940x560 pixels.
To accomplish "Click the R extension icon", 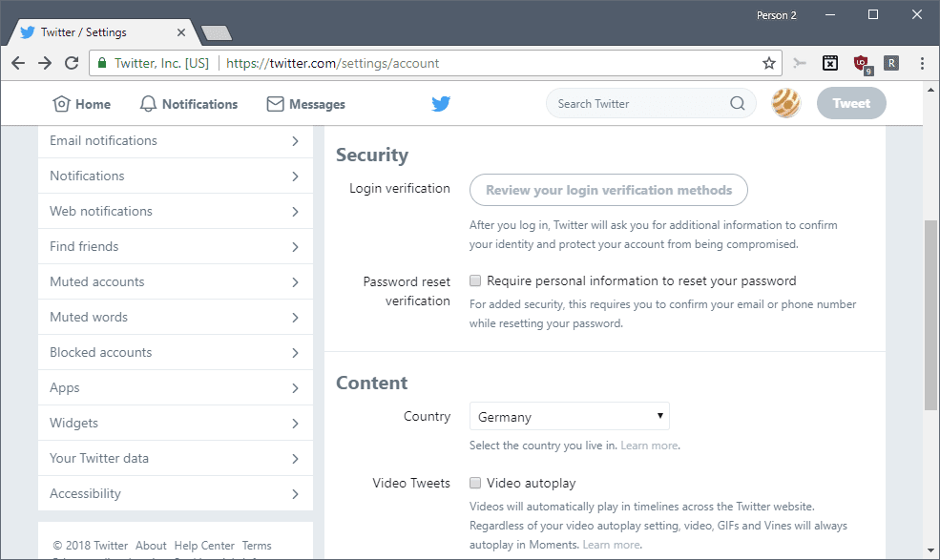I will click(891, 63).
